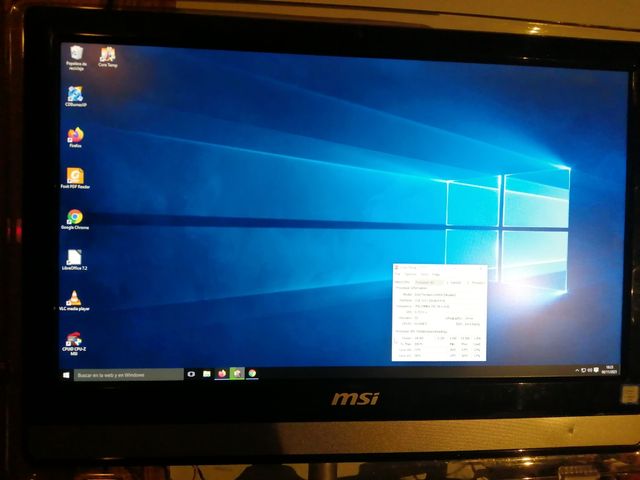Viewport: 640px width, 480px height.
Task: Launch Core Temp from the desktop
Action: (x=107, y=54)
